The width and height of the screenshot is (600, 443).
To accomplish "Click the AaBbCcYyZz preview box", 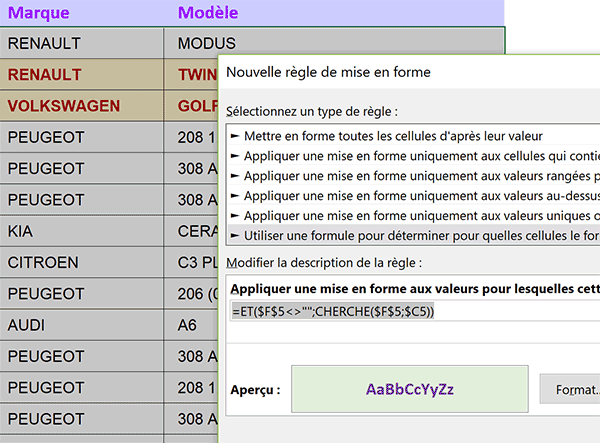I will click(410, 389).
